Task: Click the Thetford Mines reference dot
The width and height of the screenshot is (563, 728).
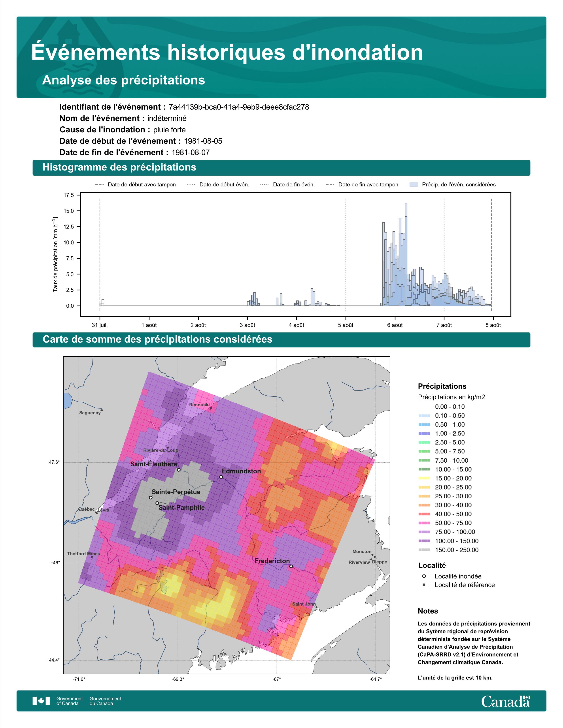Action: (92, 557)
